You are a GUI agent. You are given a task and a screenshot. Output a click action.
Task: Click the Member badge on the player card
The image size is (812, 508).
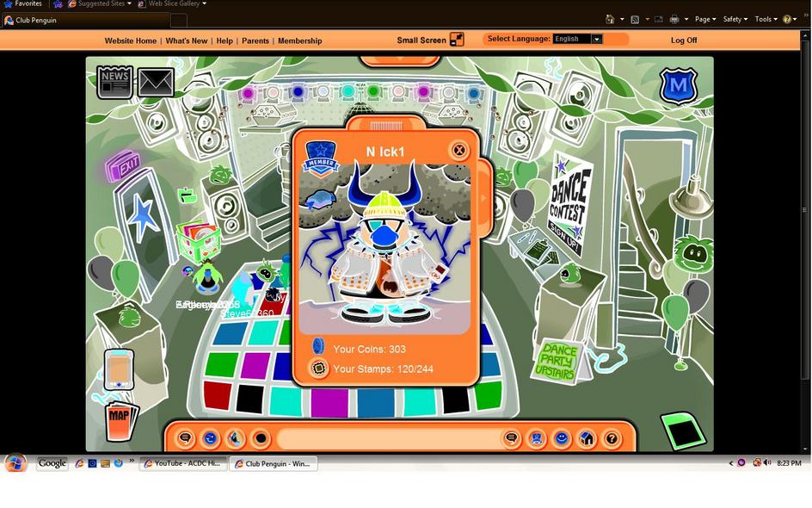[321, 158]
